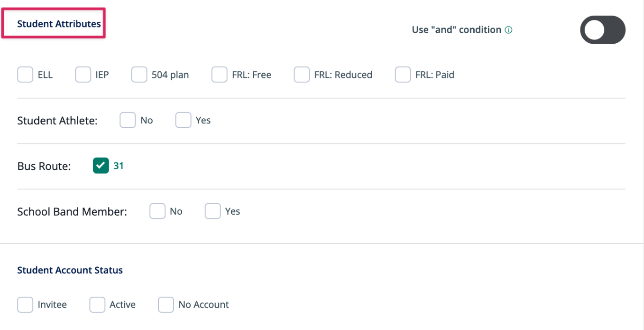
Task: Click the green 31 bus route label
Action: [119, 166]
